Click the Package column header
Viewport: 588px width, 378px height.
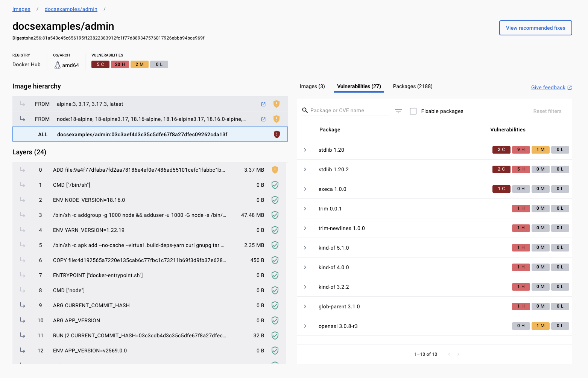click(330, 130)
